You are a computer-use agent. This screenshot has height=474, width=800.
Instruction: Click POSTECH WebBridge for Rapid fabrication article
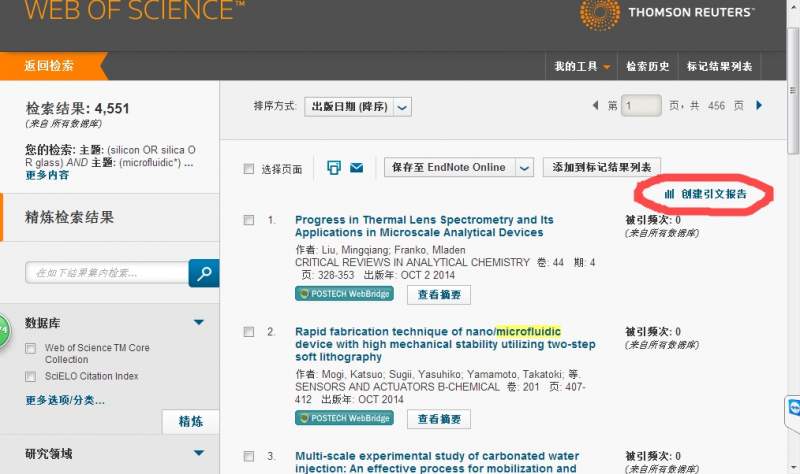(x=344, y=418)
